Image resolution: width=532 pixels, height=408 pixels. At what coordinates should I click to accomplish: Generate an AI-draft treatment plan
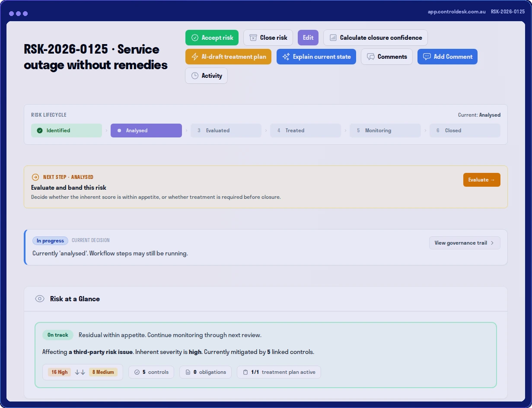228,57
